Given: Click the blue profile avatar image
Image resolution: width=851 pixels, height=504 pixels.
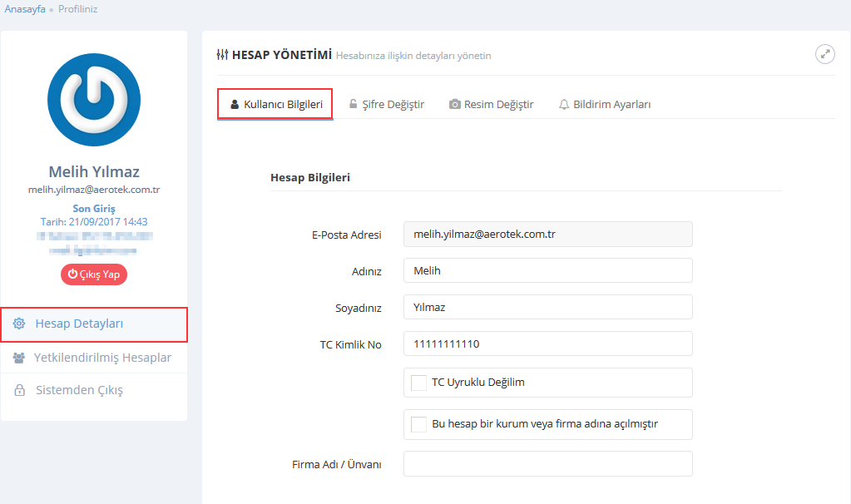Looking at the screenshot, I should (x=94, y=100).
